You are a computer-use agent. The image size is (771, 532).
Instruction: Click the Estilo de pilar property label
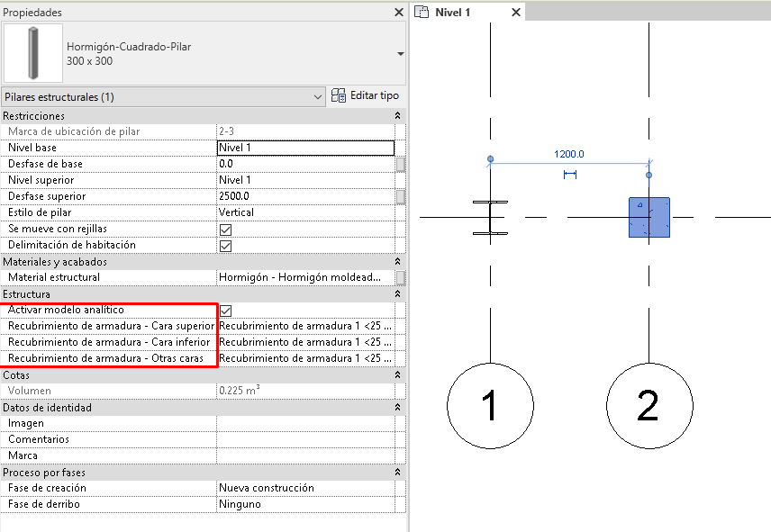40,212
